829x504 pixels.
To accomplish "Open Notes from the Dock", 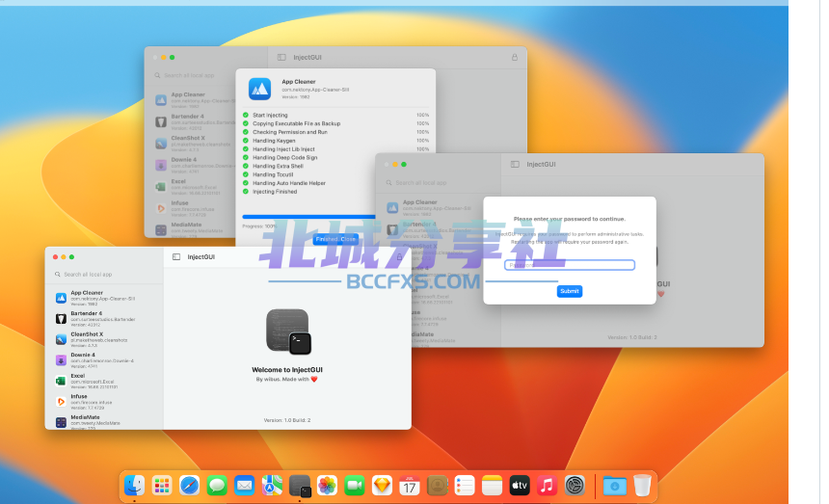I will point(493,485).
